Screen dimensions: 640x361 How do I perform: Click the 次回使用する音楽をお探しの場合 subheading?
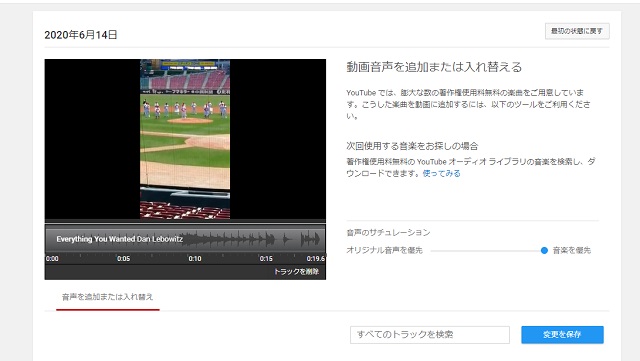pyautogui.click(x=412, y=146)
